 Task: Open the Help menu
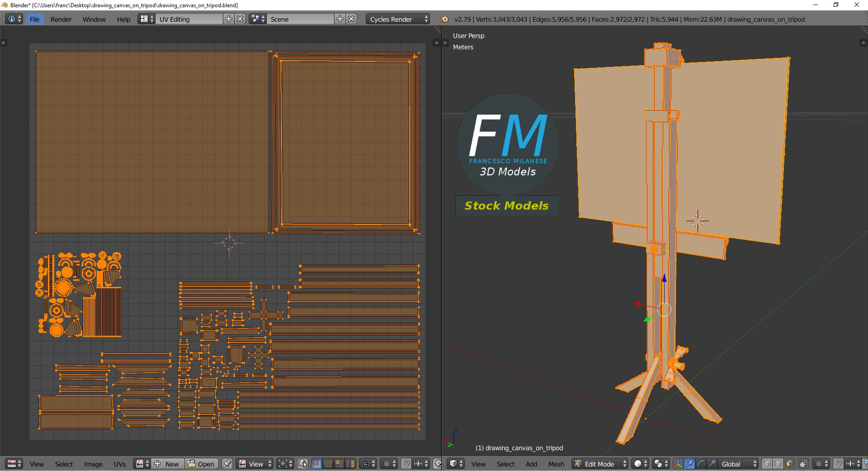123,19
